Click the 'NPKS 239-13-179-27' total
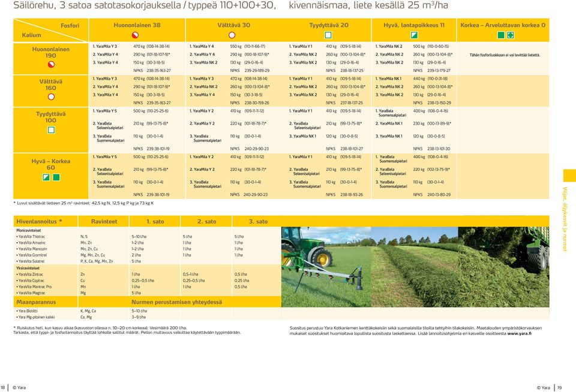Screen dimensions: 576x392 click(431, 71)
